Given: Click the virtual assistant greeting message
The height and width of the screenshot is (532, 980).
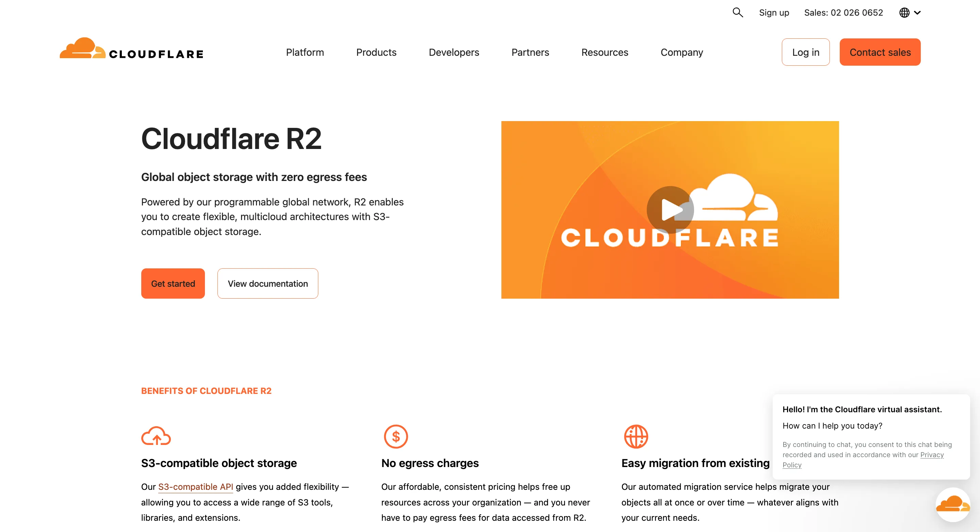Looking at the screenshot, I should [862, 409].
